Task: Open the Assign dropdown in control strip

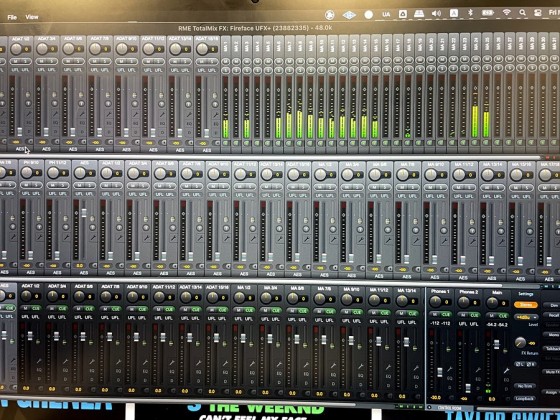Action: [x=551, y=392]
